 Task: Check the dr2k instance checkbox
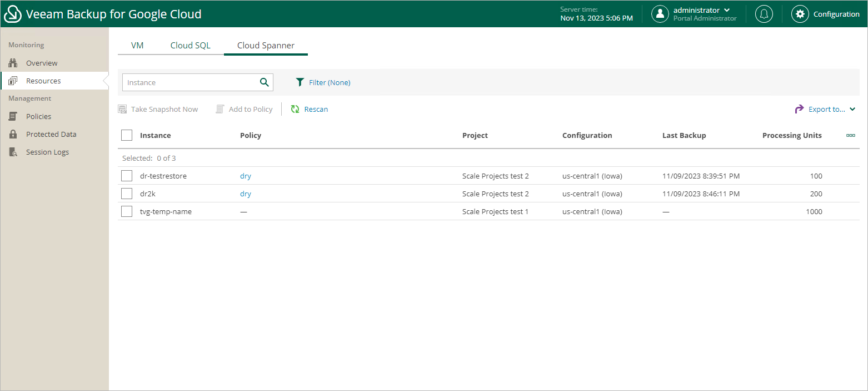(x=127, y=194)
